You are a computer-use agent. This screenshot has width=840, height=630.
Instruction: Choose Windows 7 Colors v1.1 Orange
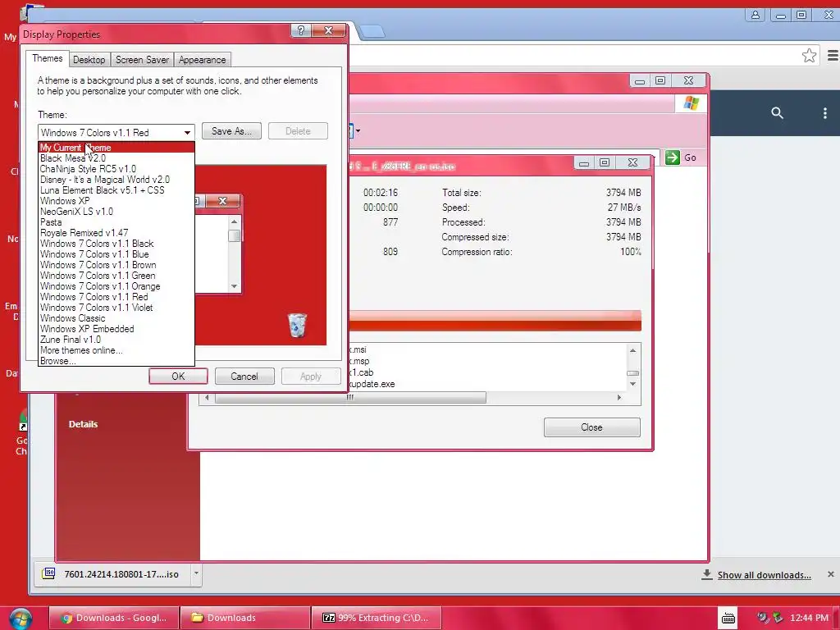tap(116, 286)
